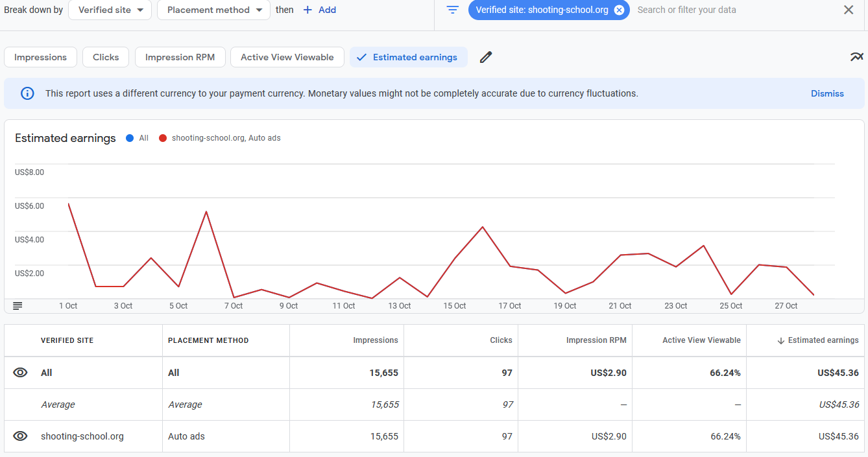
Task: Sort by the Placement Method column header
Action: (208, 340)
